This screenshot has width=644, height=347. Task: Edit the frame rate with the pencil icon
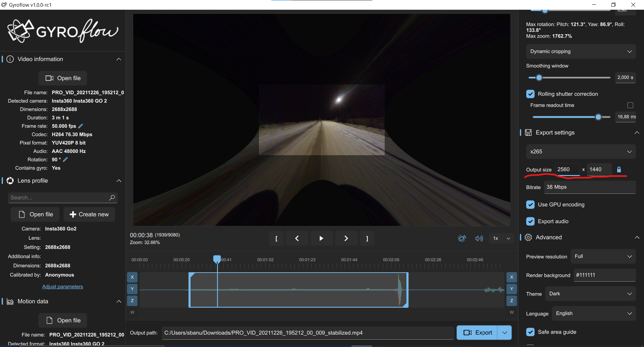click(x=80, y=126)
